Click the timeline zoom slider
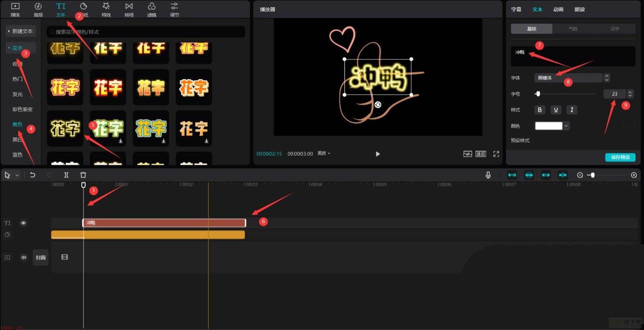This screenshot has width=644, height=330. click(607, 175)
